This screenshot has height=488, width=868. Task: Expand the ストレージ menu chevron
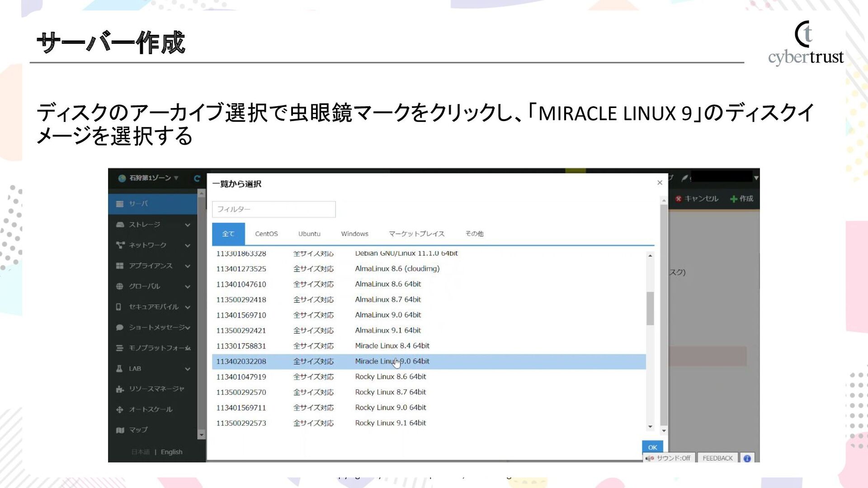pyautogui.click(x=188, y=225)
